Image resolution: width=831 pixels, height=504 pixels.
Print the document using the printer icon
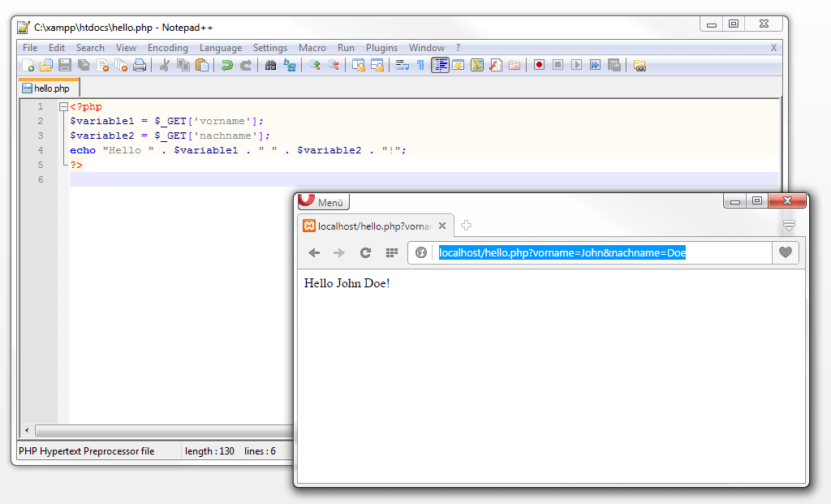click(140, 65)
